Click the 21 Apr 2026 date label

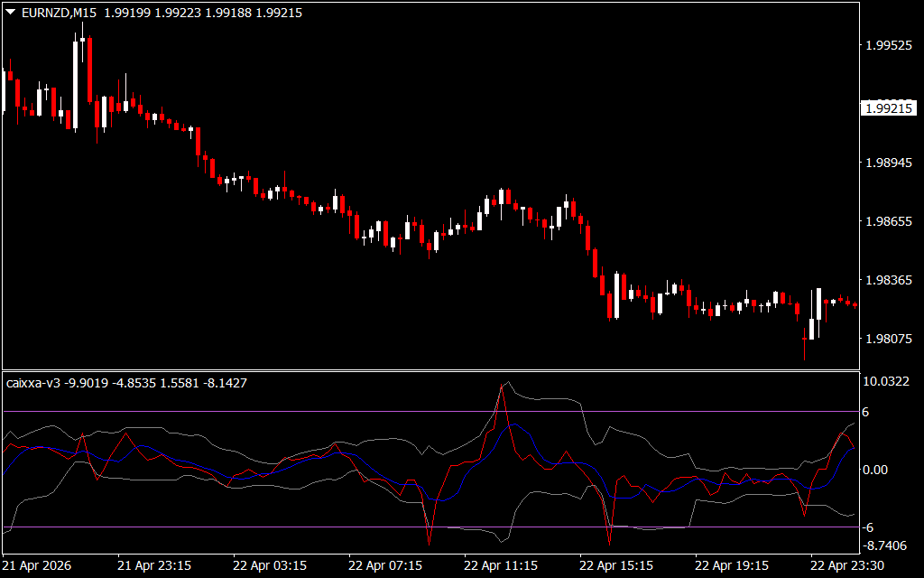[38, 565]
